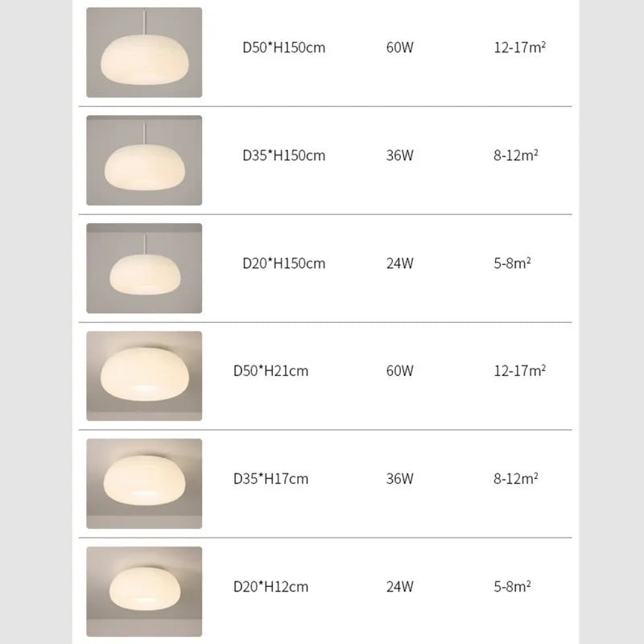Select 24W in the D20*H150cm row
The width and height of the screenshot is (644, 644).
[400, 263]
